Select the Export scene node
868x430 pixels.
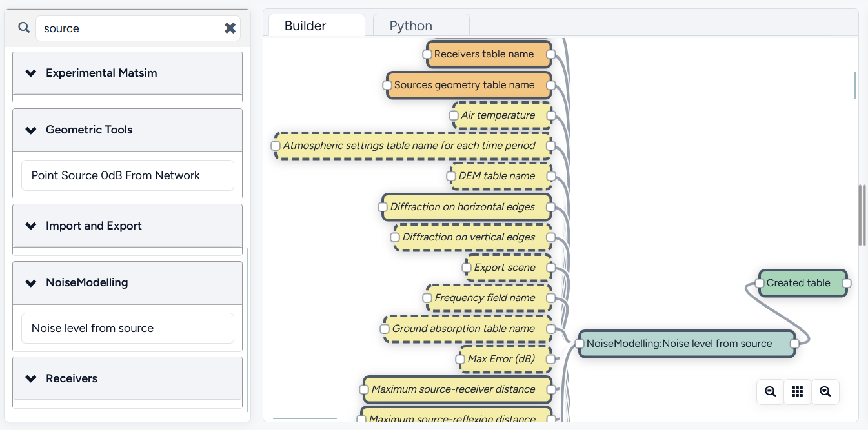click(x=509, y=268)
